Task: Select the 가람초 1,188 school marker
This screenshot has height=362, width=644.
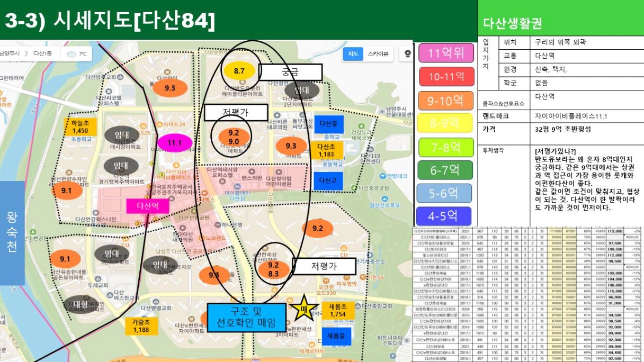Action: click(141, 325)
